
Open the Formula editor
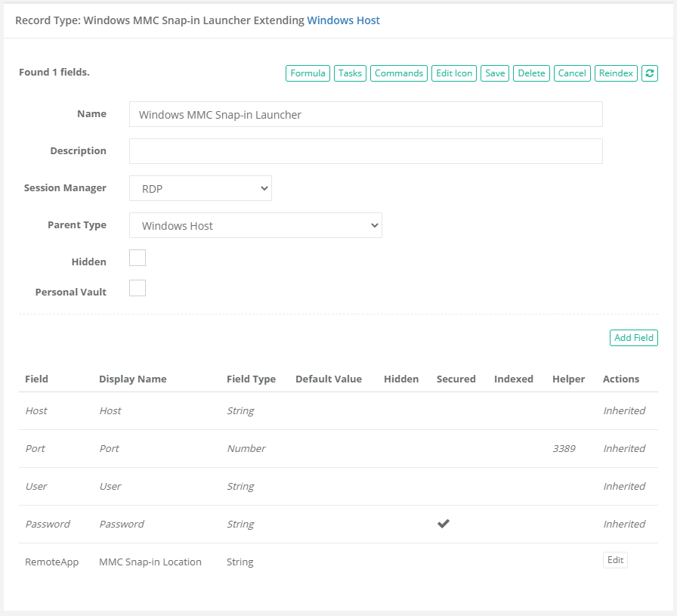coord(308,73)
